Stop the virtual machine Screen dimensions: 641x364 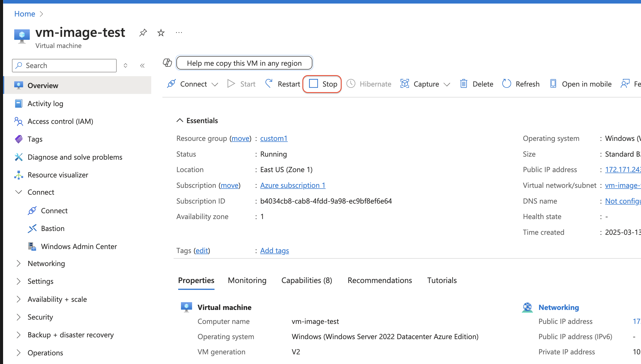pyautogui.click(x=322, y=84)
